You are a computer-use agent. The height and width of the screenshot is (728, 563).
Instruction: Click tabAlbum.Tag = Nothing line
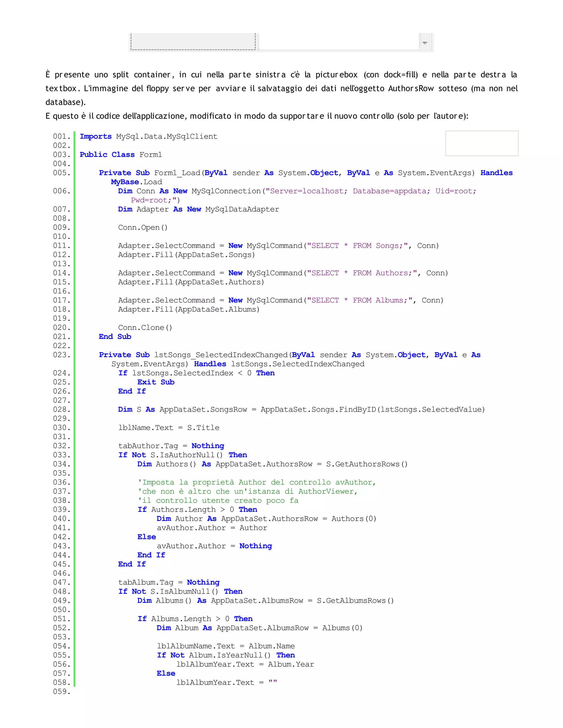tap(169, 582)
